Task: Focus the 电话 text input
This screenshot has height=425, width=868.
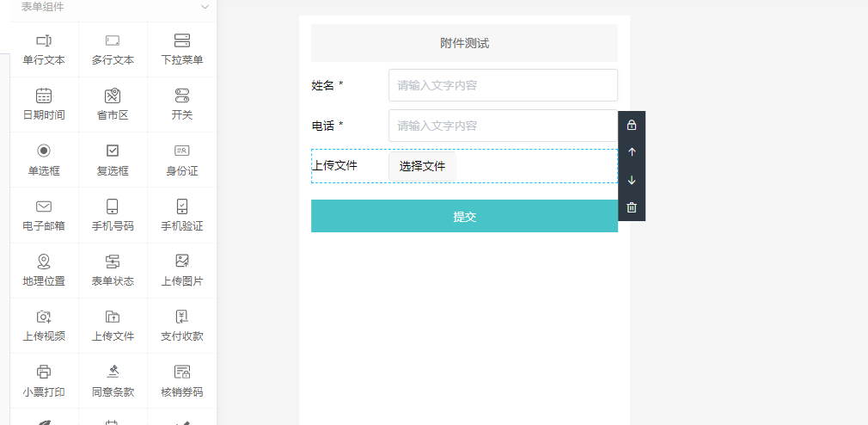Action: click(x=504, y=126)
